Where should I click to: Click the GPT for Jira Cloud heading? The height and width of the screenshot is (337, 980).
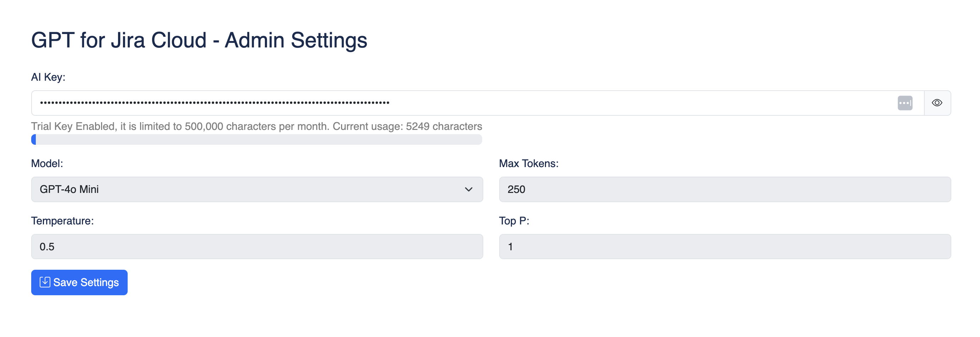199,40
